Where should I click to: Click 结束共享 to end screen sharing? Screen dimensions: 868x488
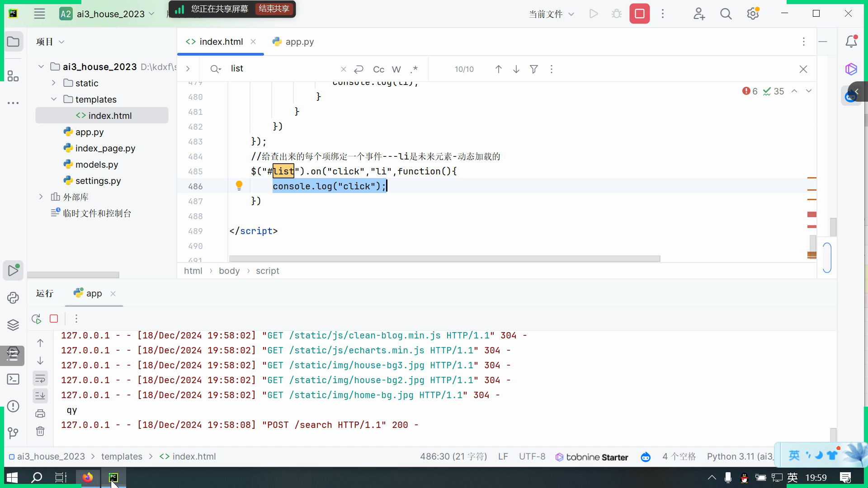tap(274, 9)
